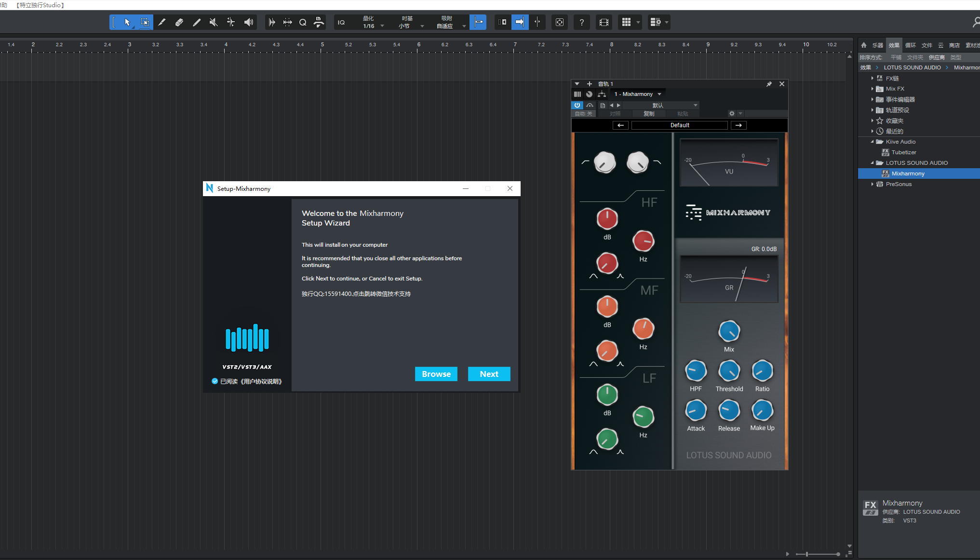
Task: Go to previous preset with left triangle
Action: (611, 105)
